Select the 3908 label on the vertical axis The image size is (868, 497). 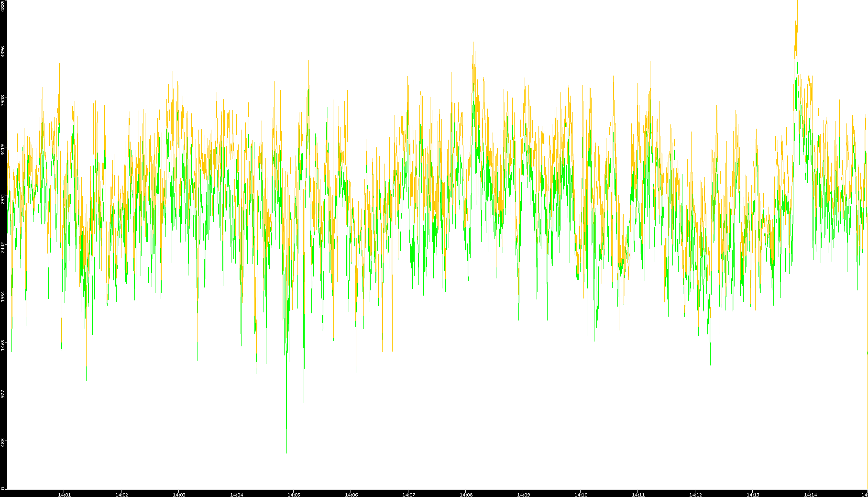coord(3,100)
